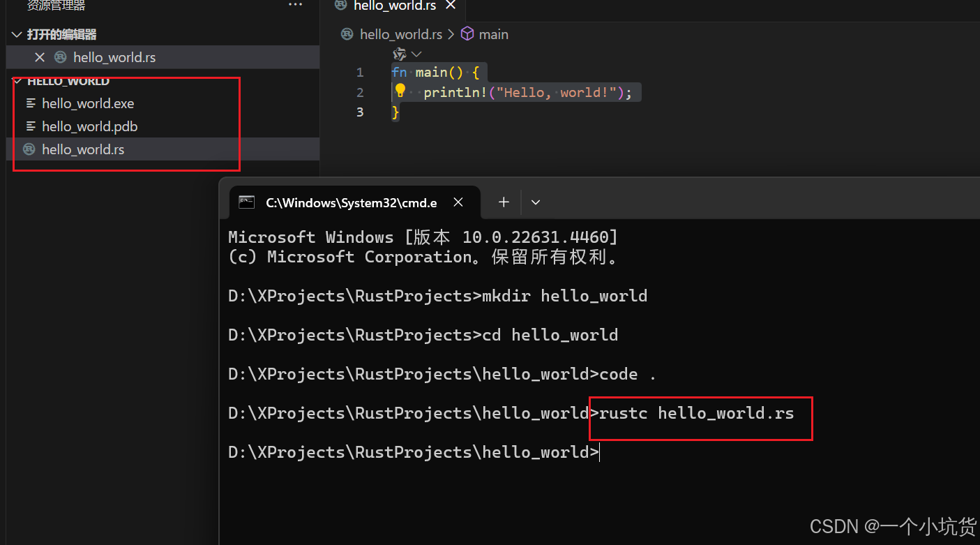Switch to the hello_world.rs editor tab

[x=394, y=6]
